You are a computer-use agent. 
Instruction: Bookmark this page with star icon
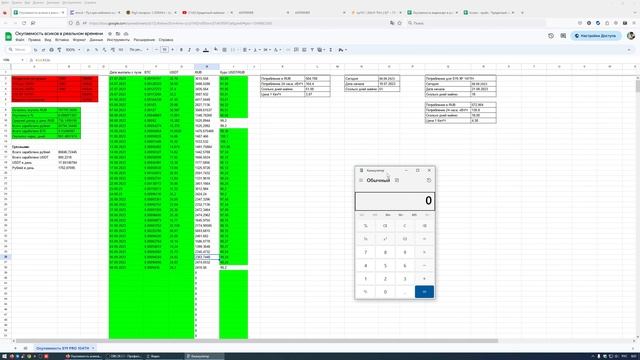pos(400,23)
